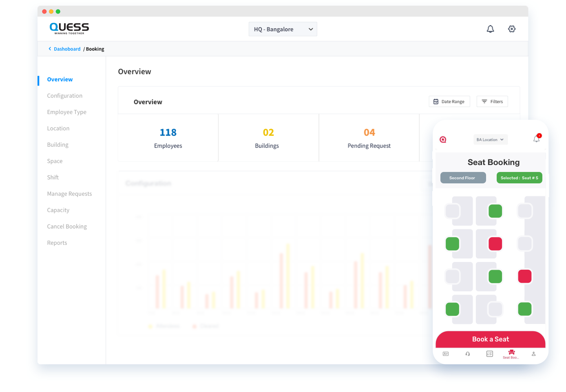The height and width of the screenshot is (392, 566).
Task: Open Manage Requests from the sidebar
Action: tap(69, 194)
